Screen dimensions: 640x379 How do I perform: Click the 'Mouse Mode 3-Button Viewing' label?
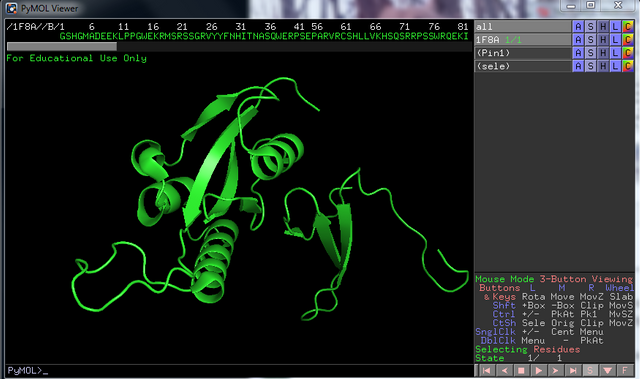click(x=554, y=279)
